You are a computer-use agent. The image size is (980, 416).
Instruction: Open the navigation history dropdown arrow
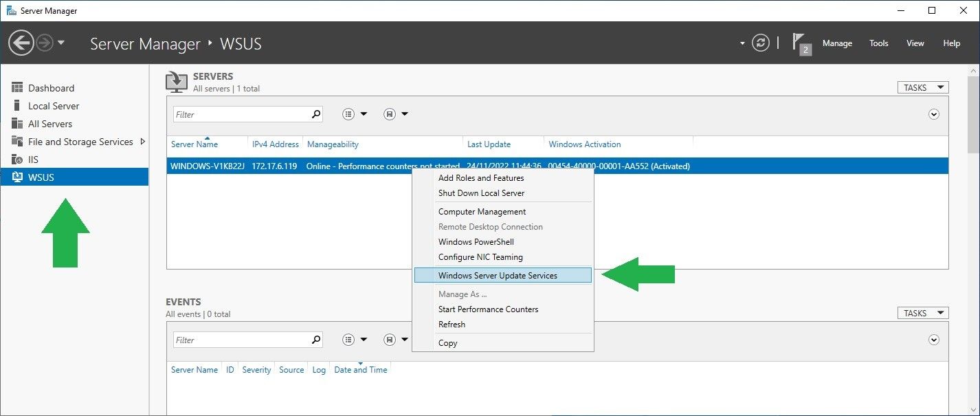tap(61, 43)
